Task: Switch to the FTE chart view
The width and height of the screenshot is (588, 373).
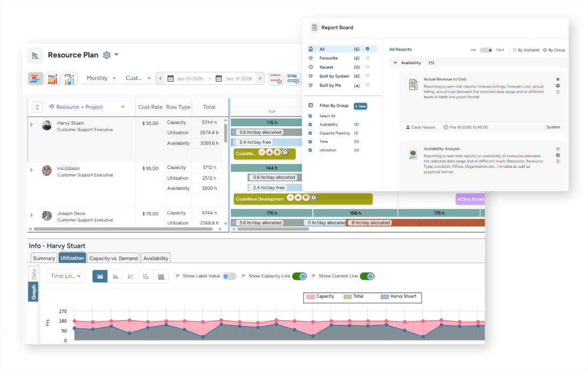Action: (x=70, y=78)
